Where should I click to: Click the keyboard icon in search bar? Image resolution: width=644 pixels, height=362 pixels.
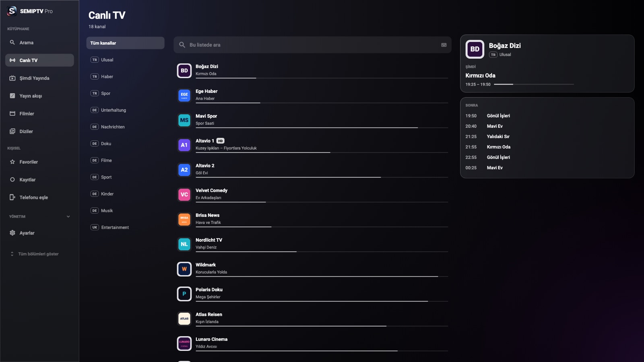pos(444,45)
